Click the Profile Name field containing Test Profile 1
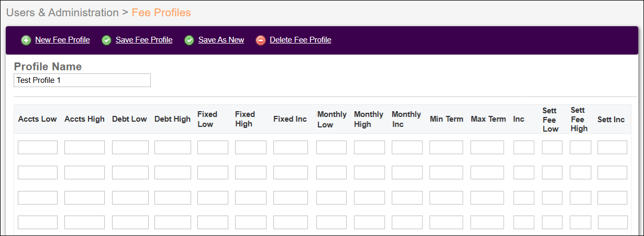The width and height of the screenshot is (644, 236). [82, 80]
